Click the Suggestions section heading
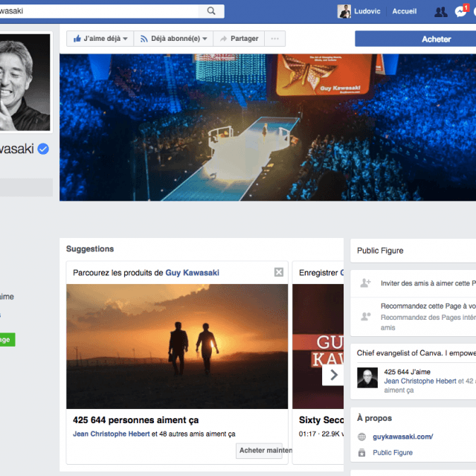The height and width of the screenshot is (476, 476). [90, 249]
